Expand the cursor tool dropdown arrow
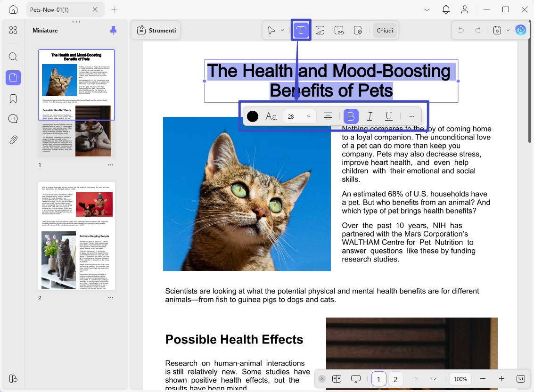Screen dimensions: 534x392 pos(282,30)
